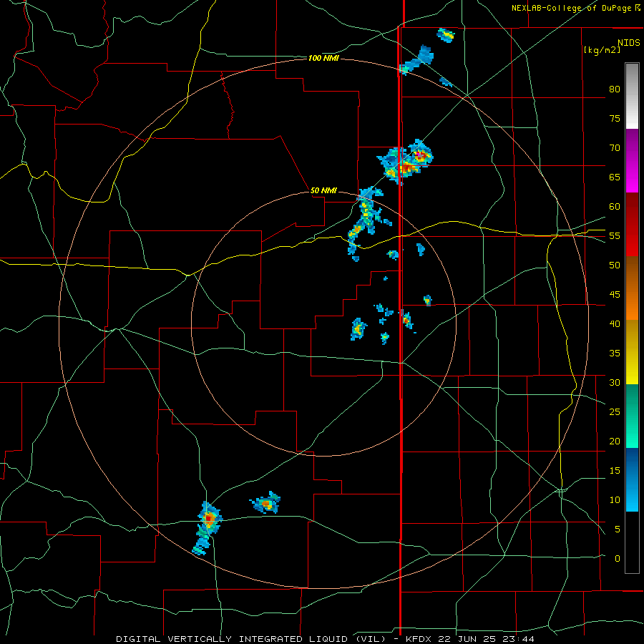
Task: Pick the gray-white top segment of the color bar
Action: click(632, 96)
